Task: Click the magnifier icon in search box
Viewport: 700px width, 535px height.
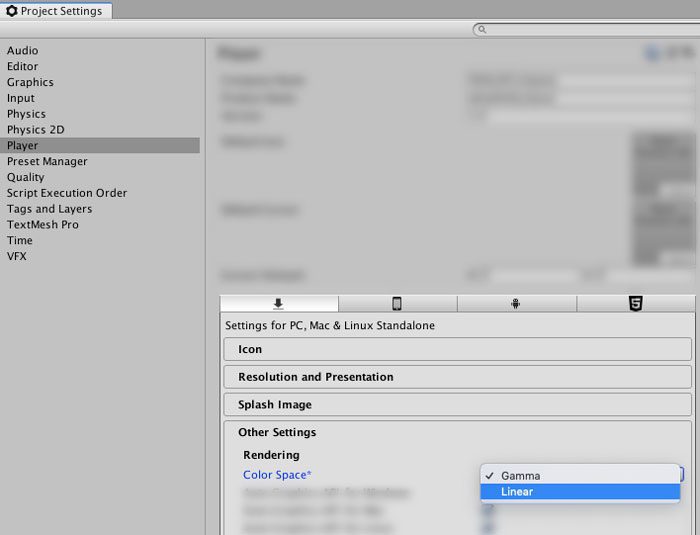Action: coord(482,29)
